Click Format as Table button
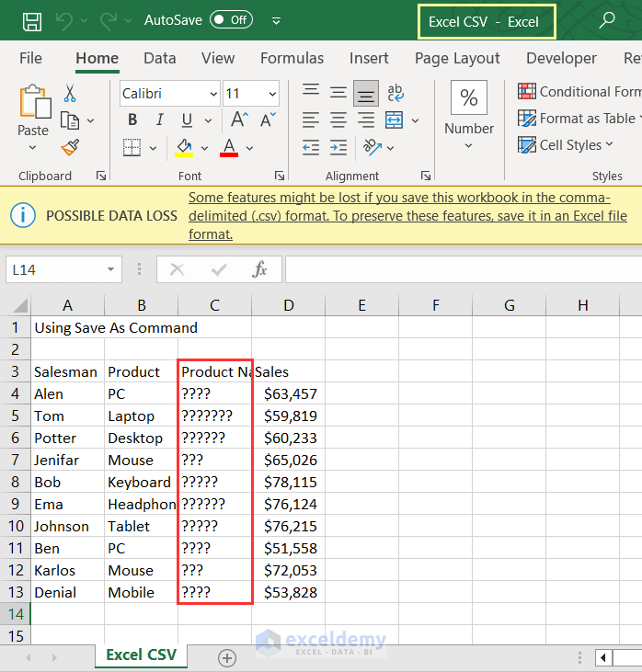 (579, 119)
